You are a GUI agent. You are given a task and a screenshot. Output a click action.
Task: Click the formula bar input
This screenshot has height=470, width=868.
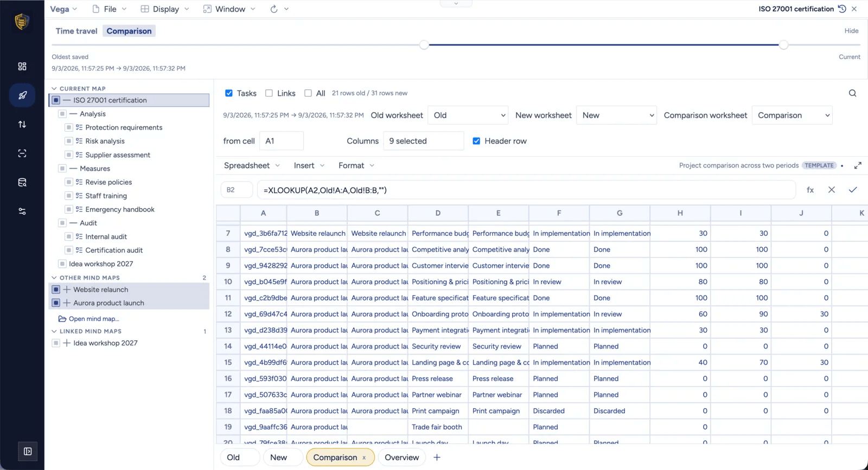tap(526, 190)
